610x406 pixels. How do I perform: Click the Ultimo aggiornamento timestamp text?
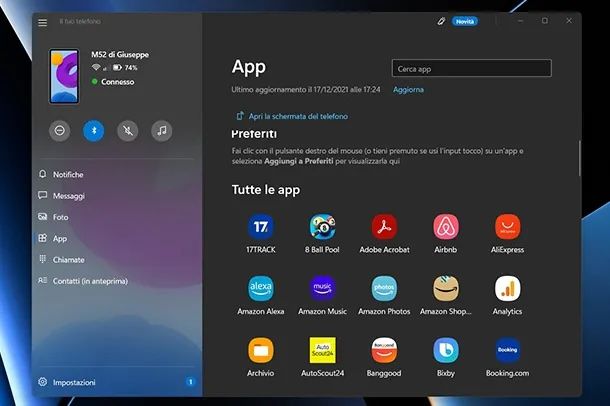306,89
